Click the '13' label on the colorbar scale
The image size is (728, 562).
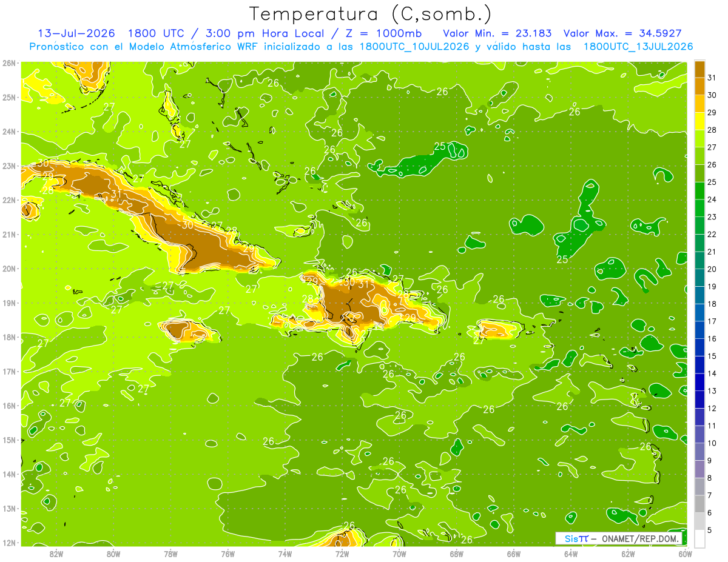pyautogui.click(x=712, y=391)
